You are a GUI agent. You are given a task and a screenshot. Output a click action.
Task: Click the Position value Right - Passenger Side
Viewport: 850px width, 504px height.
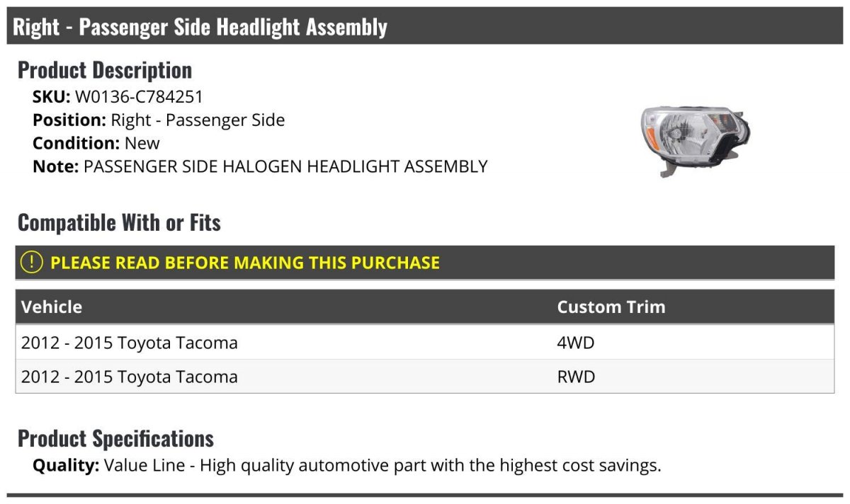pos(198,120)
